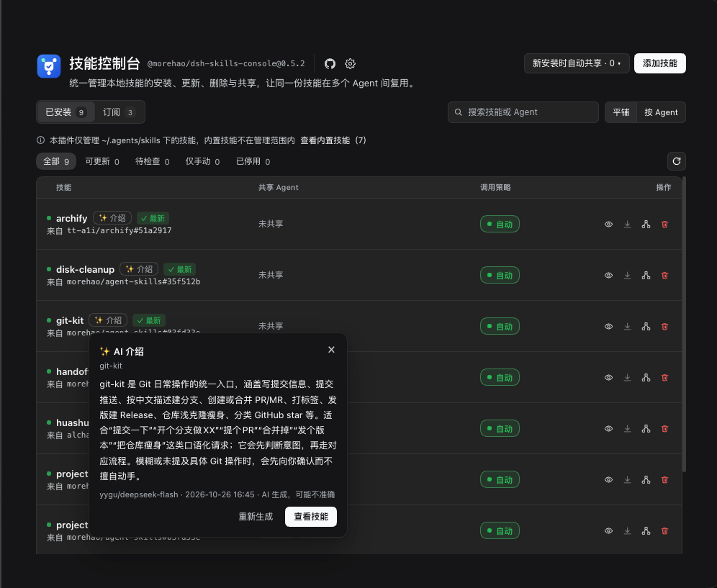Switch to 已安装 tab

click(x=66, y=112)
